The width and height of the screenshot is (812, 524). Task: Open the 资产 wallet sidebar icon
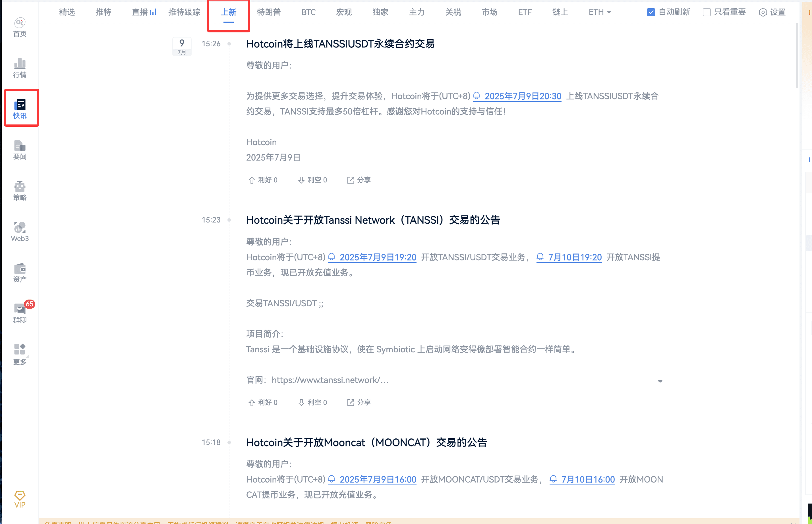(20, 273)
